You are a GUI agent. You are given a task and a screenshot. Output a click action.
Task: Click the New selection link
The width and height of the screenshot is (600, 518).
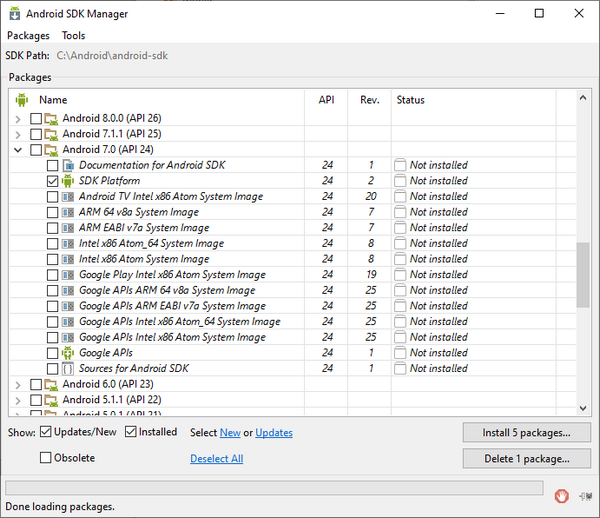[x=230, y=433]
